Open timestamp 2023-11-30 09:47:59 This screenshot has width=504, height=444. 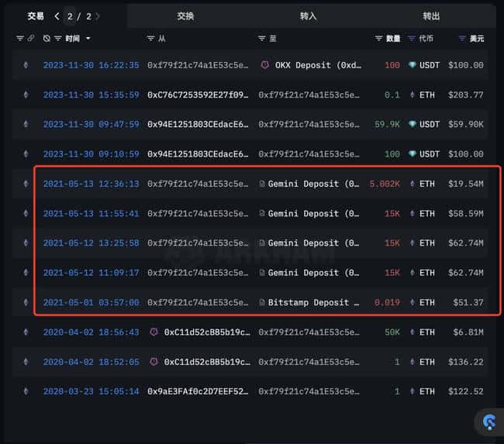tap(91, 124)
